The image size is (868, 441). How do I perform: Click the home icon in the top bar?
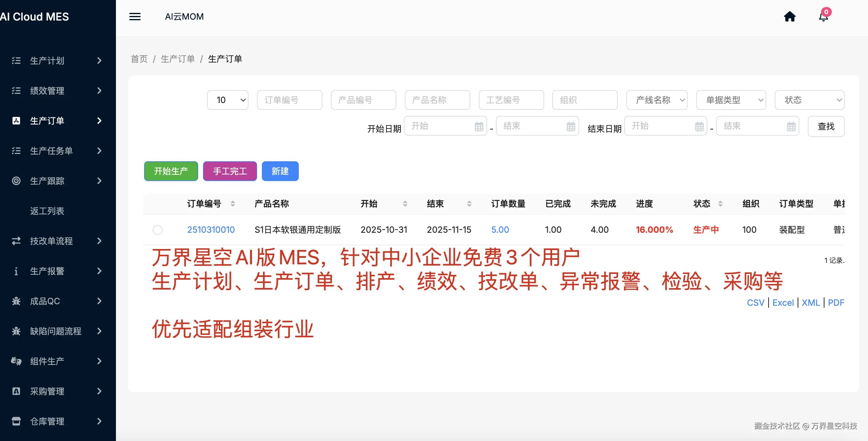[x=790, y=17]
